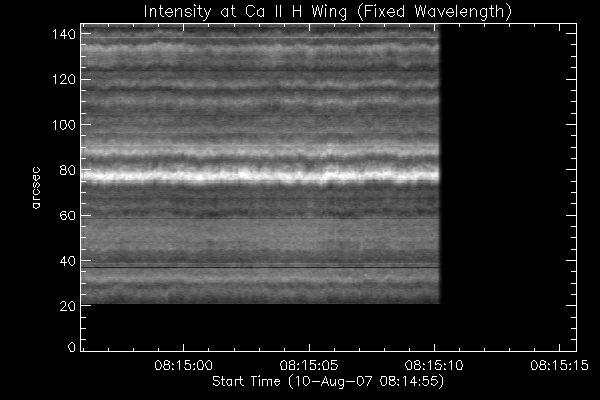Click the x-axis tick label "08:15:10"

pos(434,365)
